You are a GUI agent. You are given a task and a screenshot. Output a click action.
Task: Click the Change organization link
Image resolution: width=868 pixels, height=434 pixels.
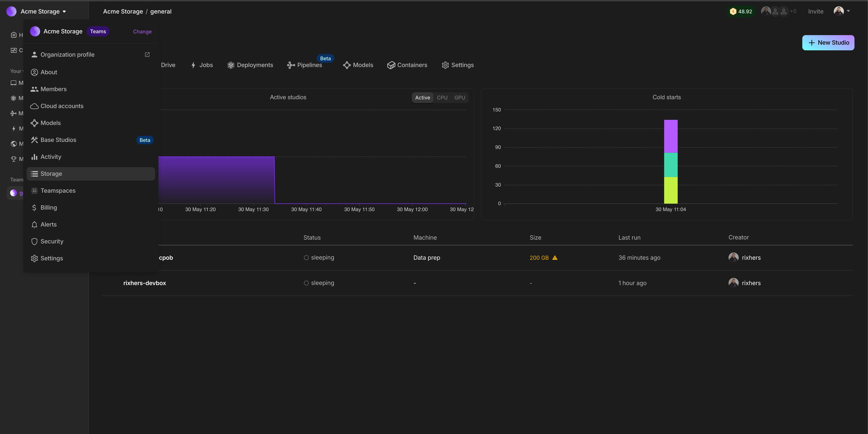(x=142, y=31)
